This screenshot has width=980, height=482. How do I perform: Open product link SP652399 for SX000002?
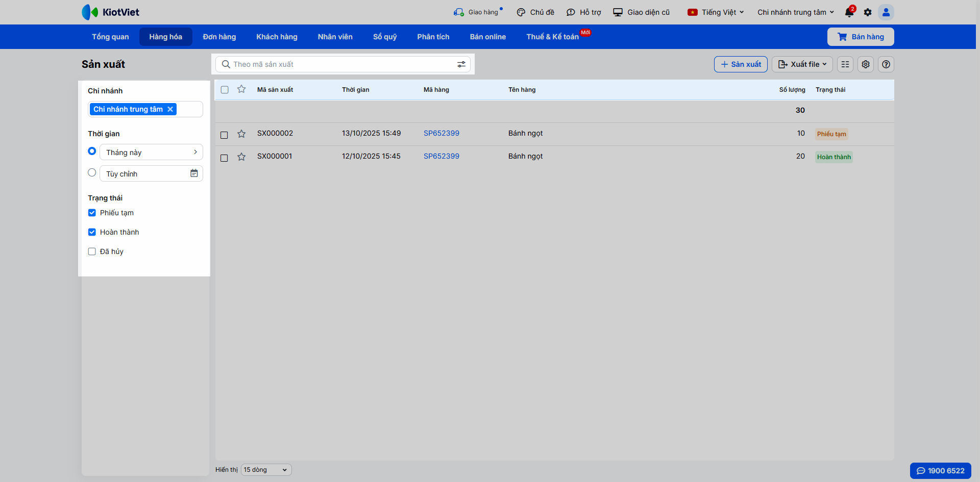(x=442, y=133)
